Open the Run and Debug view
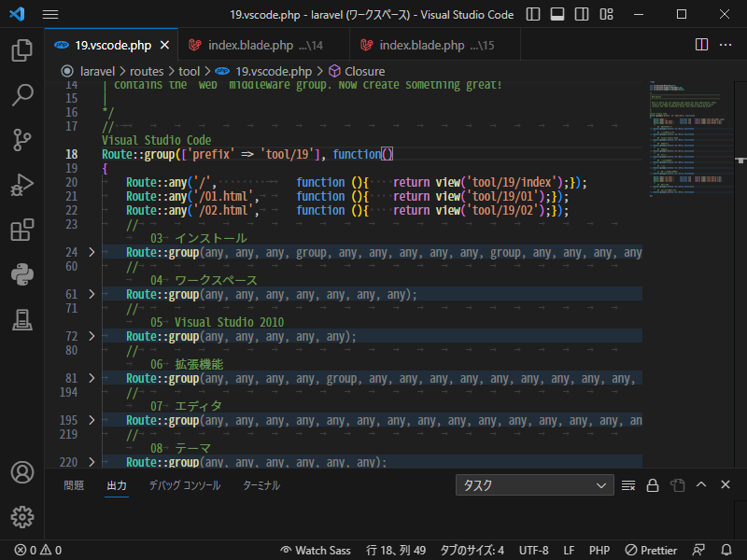Viewport: 747px width, 560px height. [21, 185]
